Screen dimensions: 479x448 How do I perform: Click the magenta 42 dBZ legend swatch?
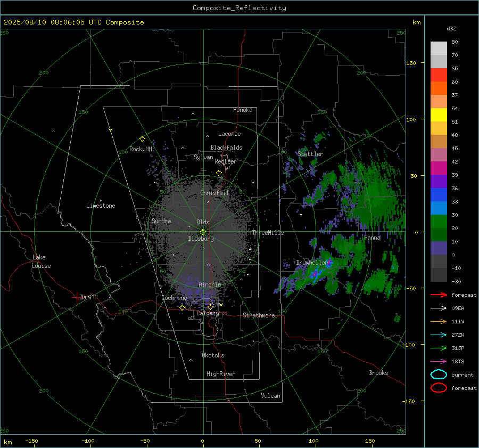439,168
